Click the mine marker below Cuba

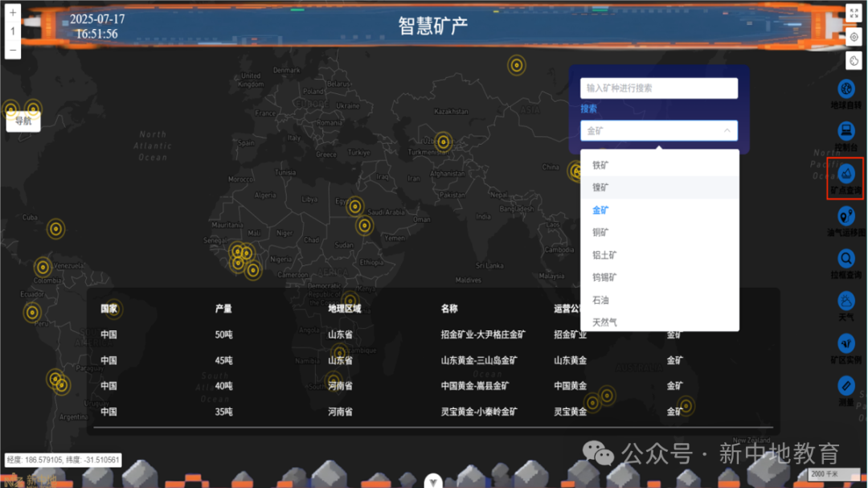(55, 229)
